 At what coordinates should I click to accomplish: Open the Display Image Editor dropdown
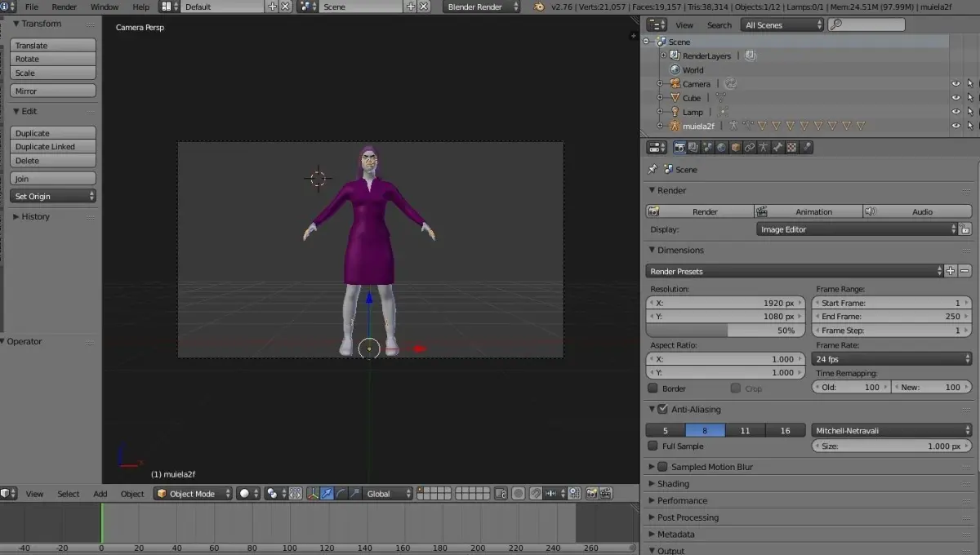click(x=857, y=229)
